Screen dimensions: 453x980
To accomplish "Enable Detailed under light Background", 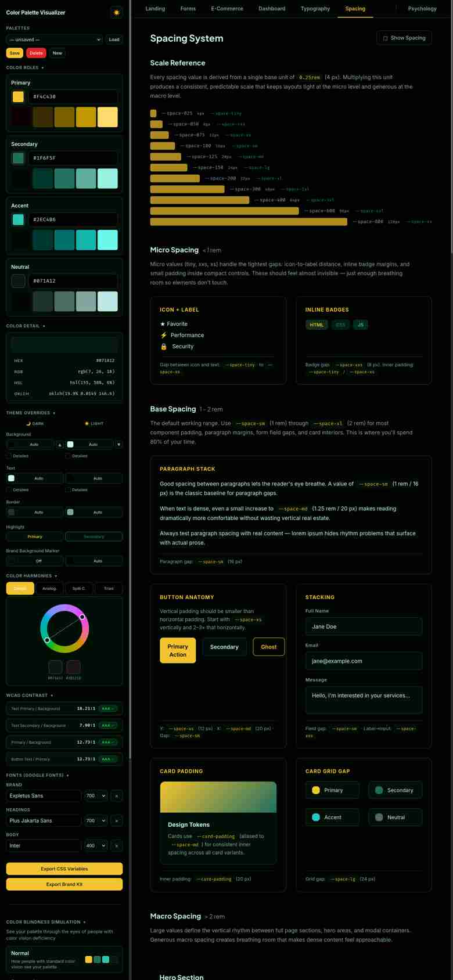I will (68, 456).
